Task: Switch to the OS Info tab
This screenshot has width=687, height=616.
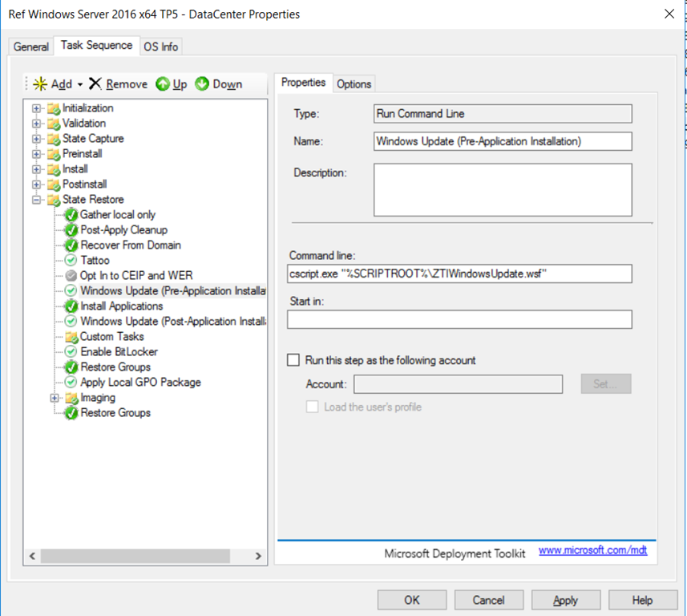Action: pos(160,47)
